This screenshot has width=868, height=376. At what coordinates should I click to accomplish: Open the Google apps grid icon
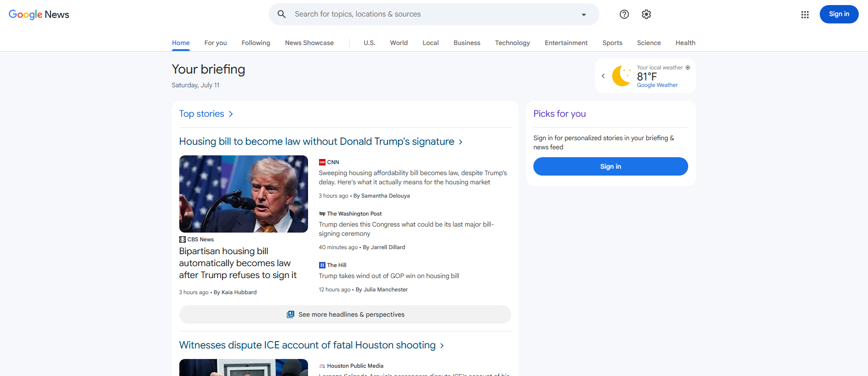click(805, 15)
